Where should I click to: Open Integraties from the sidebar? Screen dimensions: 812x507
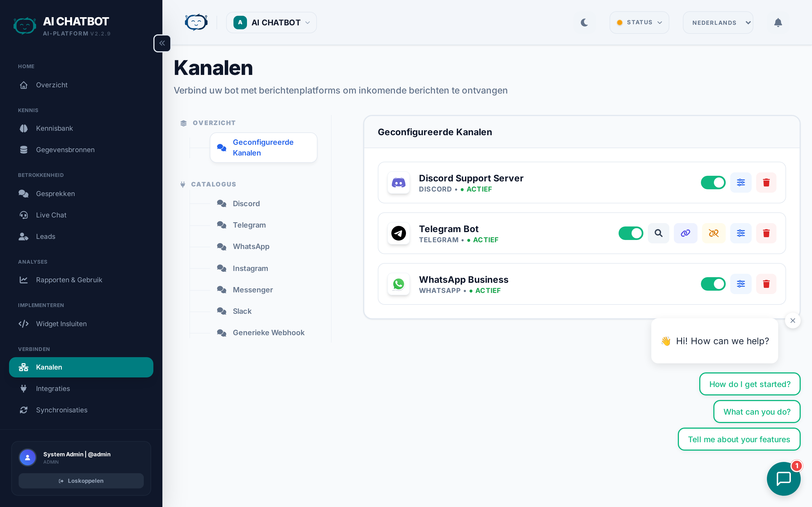(x=53, y=388)
